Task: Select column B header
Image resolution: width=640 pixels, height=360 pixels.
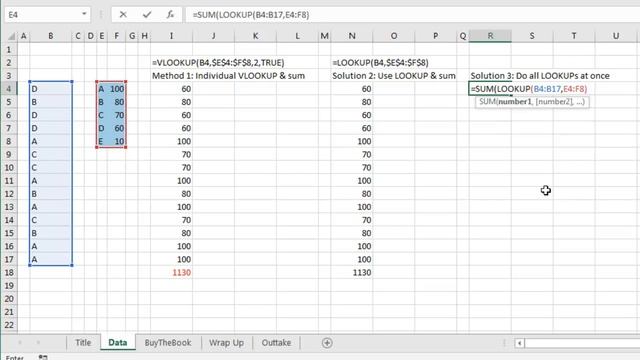Action: (51, 36)
